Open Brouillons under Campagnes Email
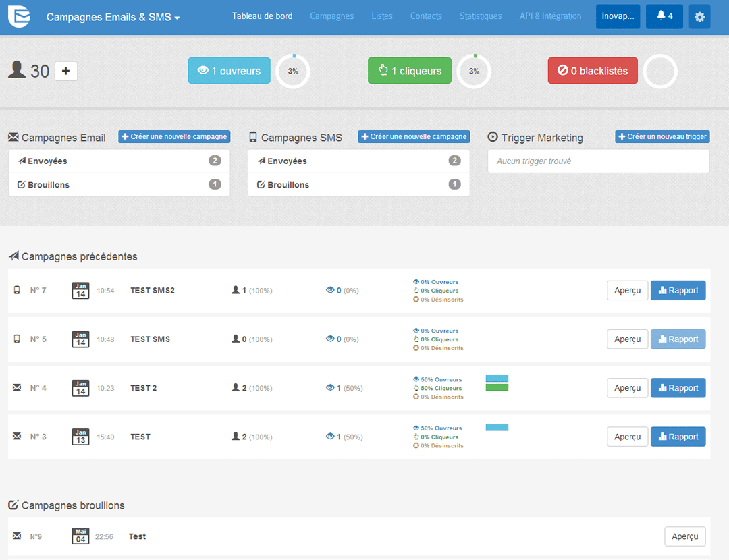This screenshot has width=729, height=560. pyautogui.click(x=119, y=184)
